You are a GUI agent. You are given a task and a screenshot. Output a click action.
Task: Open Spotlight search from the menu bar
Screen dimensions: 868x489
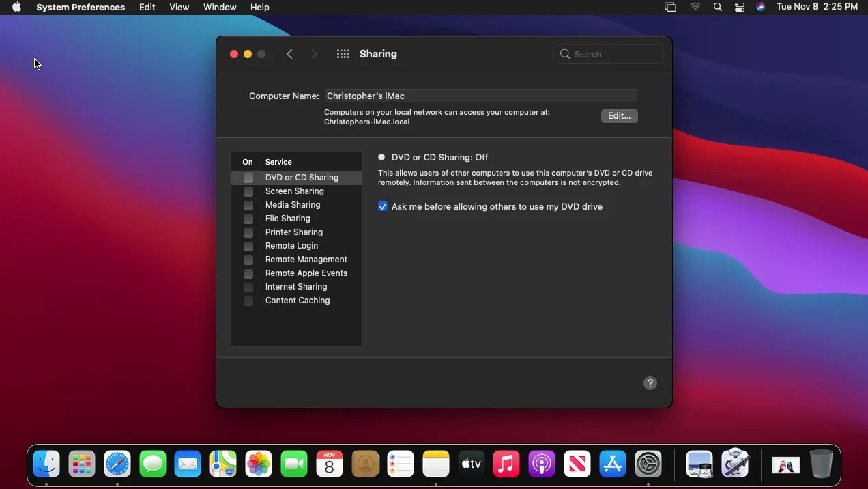(717, 7)
